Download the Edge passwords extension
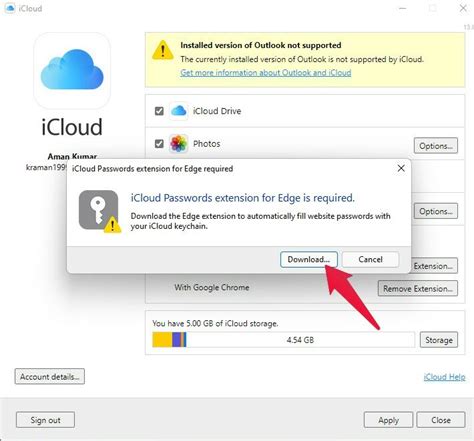 309,259
